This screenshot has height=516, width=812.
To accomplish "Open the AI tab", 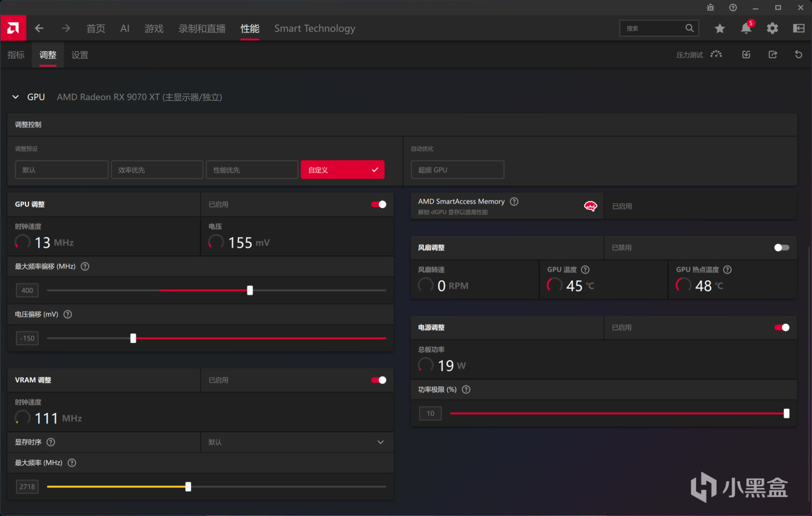I will point(125,29).
